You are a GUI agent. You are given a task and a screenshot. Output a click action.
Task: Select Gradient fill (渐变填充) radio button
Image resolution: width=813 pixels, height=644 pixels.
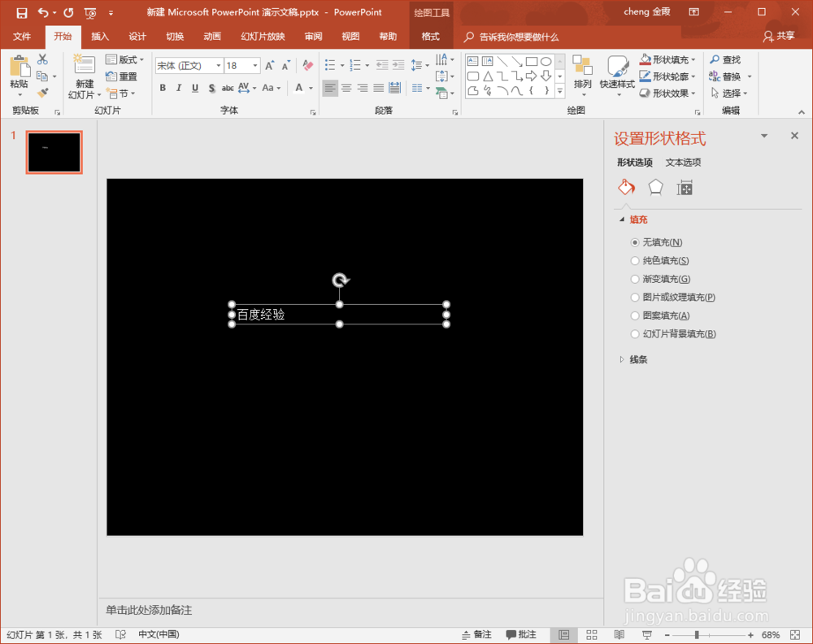[x=635, y=279]
